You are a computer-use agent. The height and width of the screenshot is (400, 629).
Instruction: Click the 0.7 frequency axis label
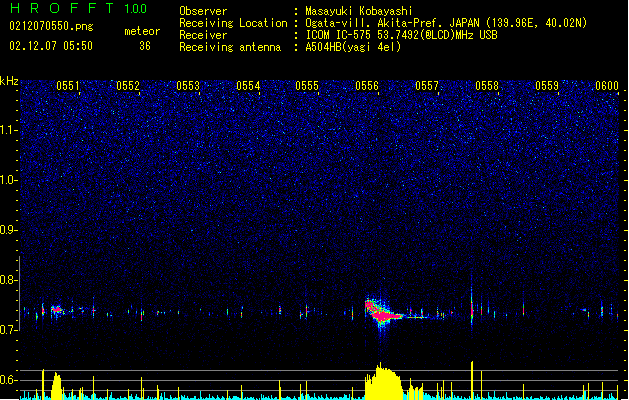9,330
